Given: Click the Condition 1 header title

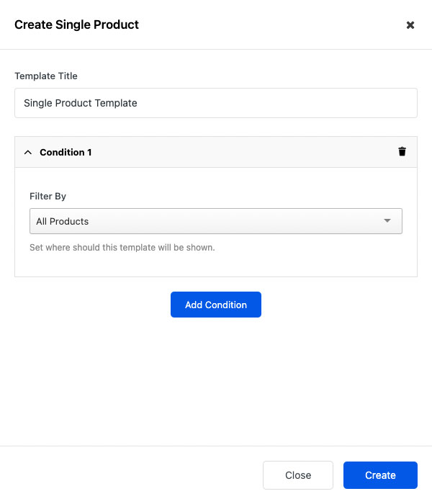Looking at the screenshot, I should coord(66,153).
